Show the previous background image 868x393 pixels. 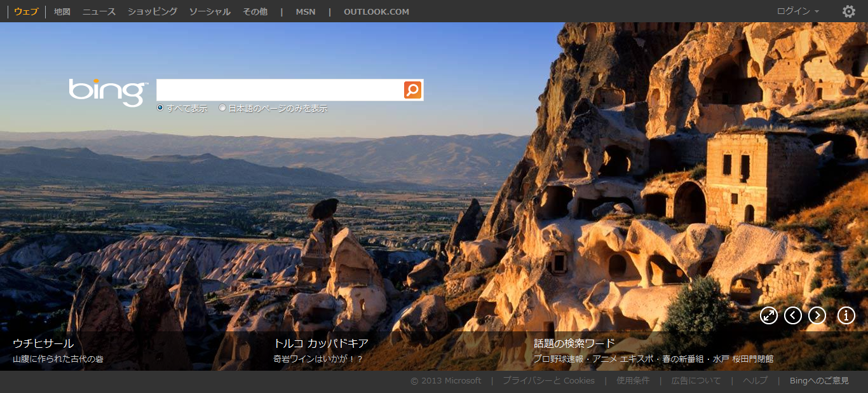(793, 315)
